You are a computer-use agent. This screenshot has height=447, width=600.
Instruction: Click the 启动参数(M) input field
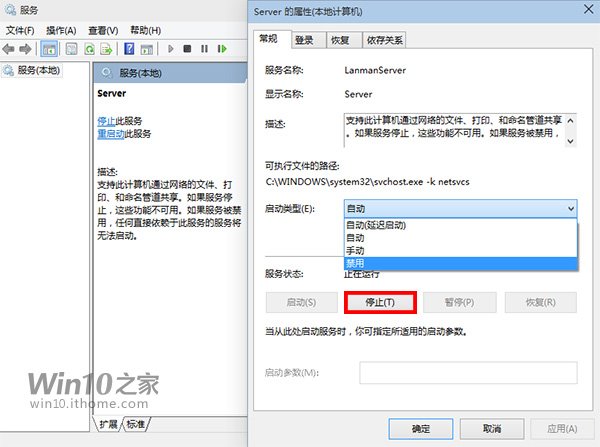[x=468, y=373]
